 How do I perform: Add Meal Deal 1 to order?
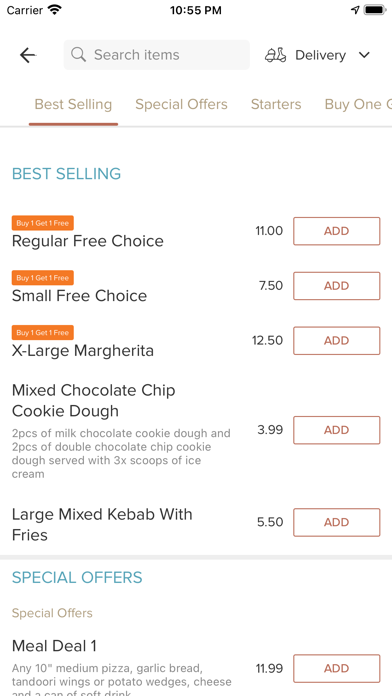tap(337, 668)
